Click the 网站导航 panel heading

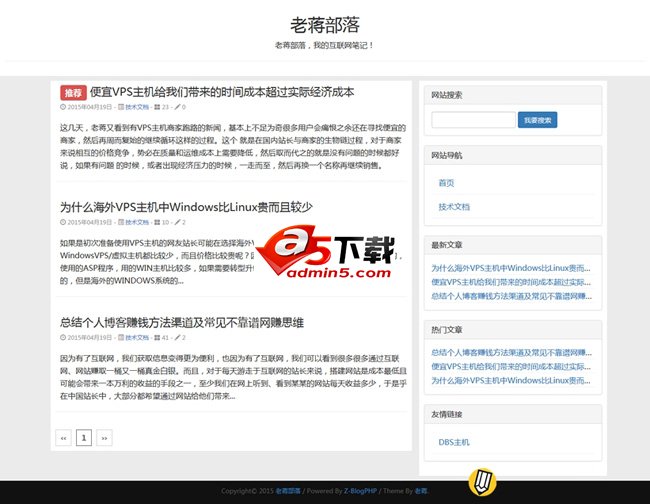513,155
